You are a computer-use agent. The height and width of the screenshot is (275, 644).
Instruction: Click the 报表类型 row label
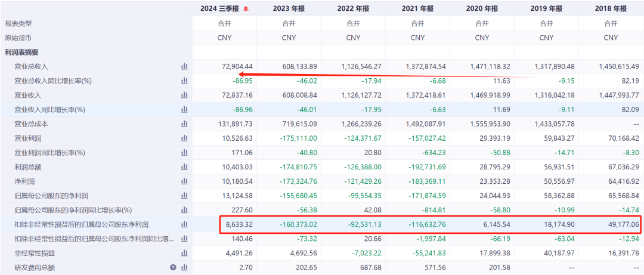pyautogui.click(x=18, y=23)
